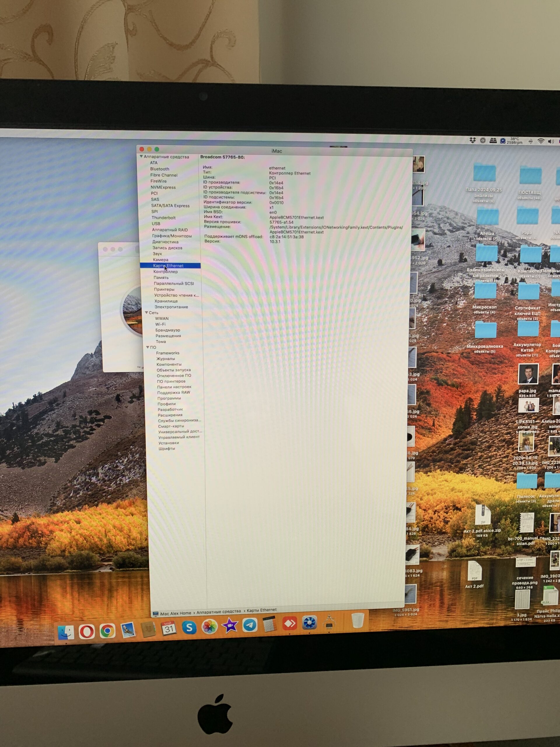Select Контроллер in the sidebar
This screenshot has width=560, height=747.
point(165,271)
